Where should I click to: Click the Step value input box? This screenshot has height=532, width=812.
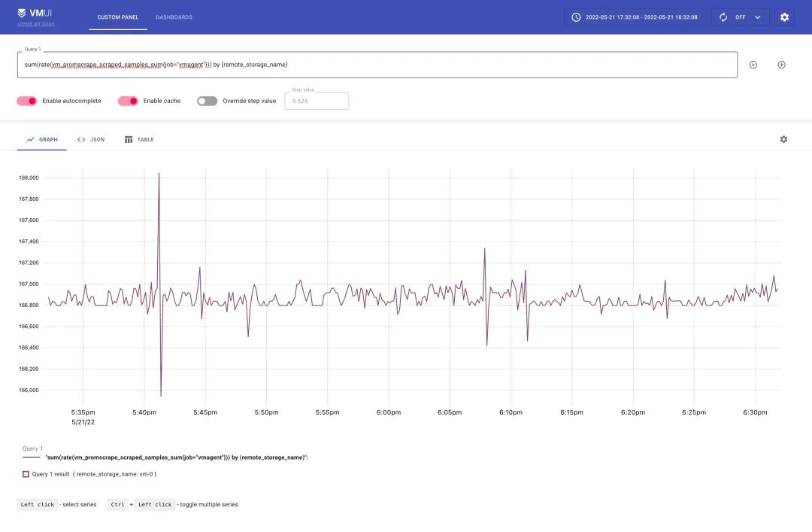(317, 101)
